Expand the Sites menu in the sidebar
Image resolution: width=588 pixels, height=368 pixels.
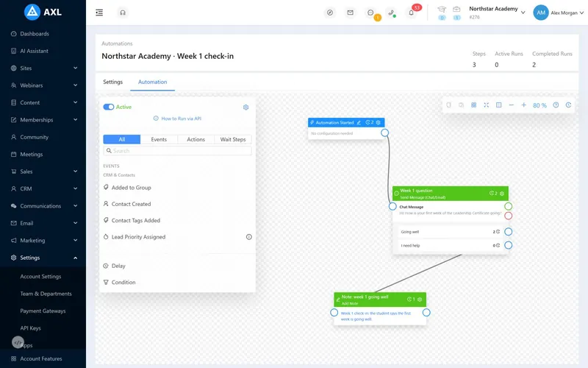tap(44, 68)
